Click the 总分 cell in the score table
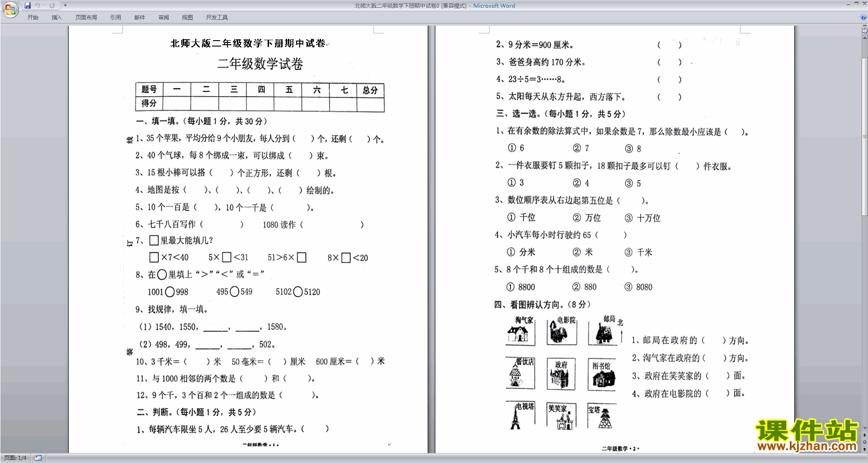The height and width of the screenshot is (463, 868). coord(370,90)
